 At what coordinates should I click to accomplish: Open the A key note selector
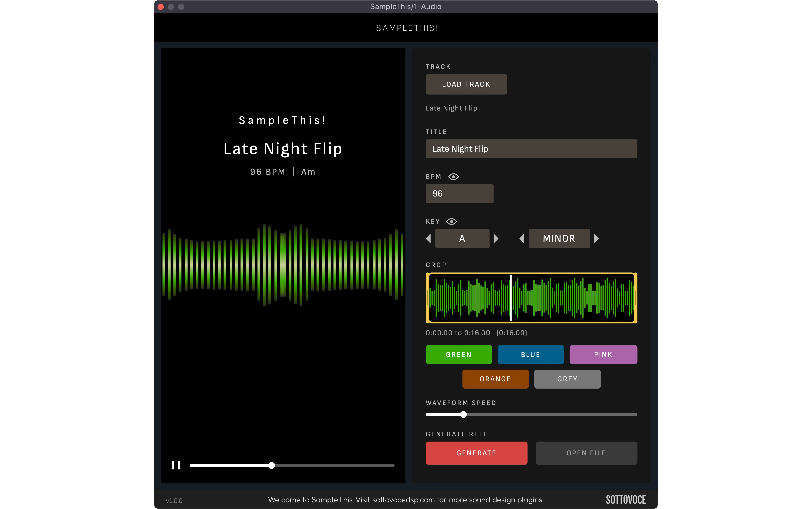coord(462,239)
